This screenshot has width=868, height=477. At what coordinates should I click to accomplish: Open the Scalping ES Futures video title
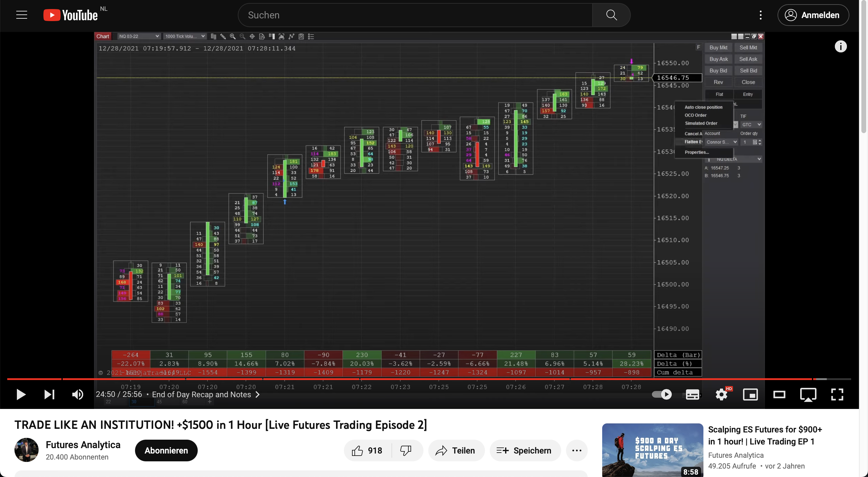pos(765,436)
